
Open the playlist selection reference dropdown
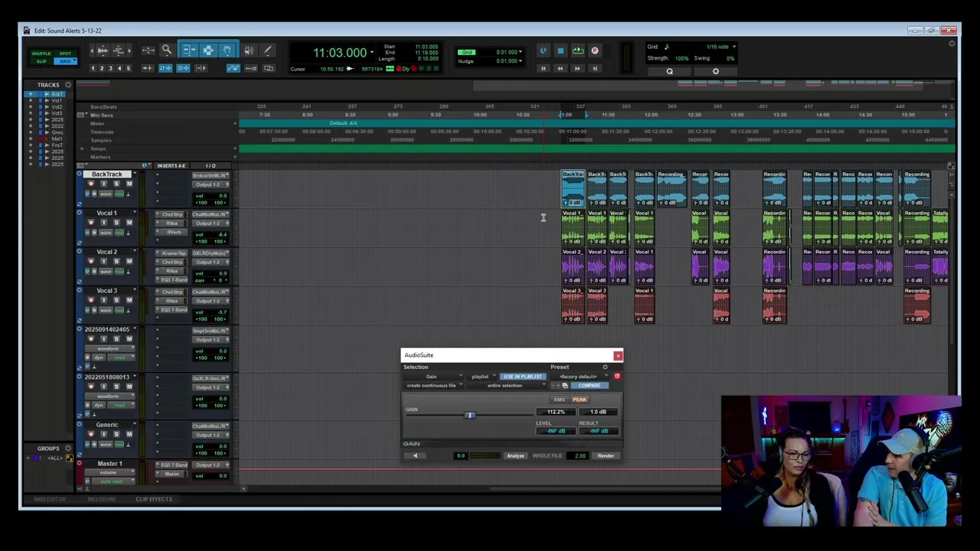(482, 377)
